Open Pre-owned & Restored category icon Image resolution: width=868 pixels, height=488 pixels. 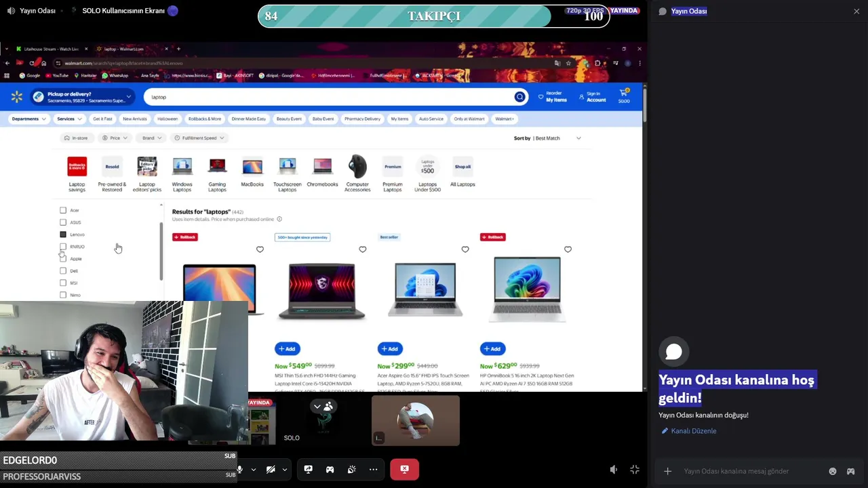(112, 167)
